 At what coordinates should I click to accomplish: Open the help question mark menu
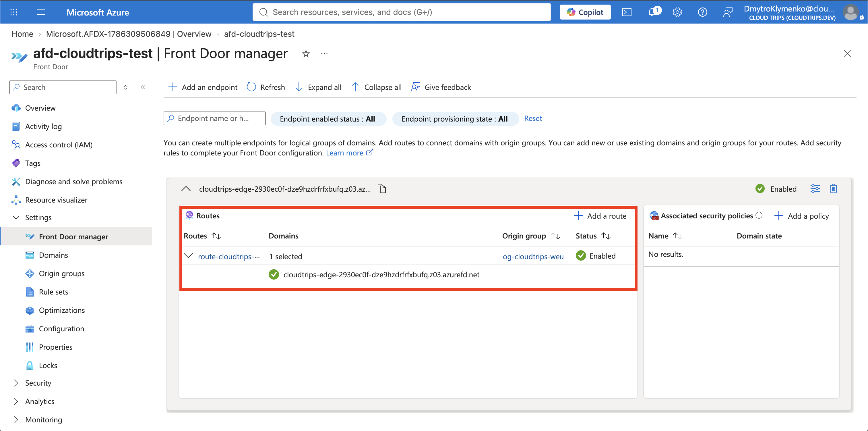point(703,12)
